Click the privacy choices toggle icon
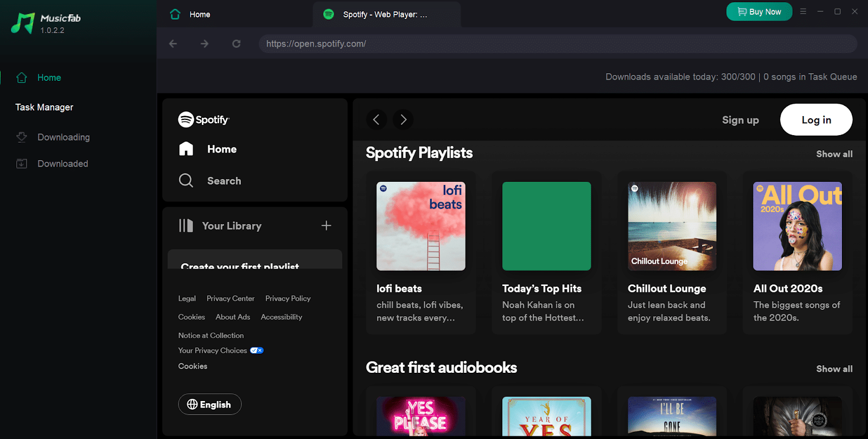The height and width of the screenshot is (439, 868). click(x=257, y=351)
